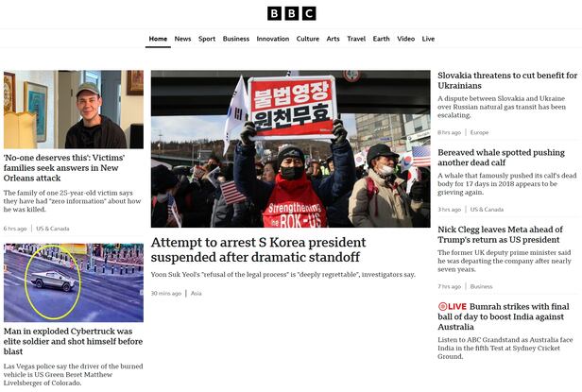
Task: Open the Slovakia threatens Ukrainians benefit article
Action: [x=507, y=80]
